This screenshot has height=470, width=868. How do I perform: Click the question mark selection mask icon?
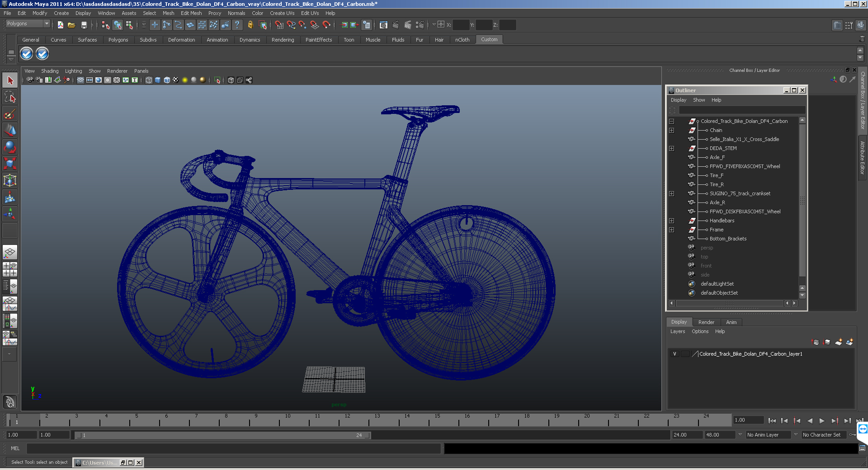point(237,25)
